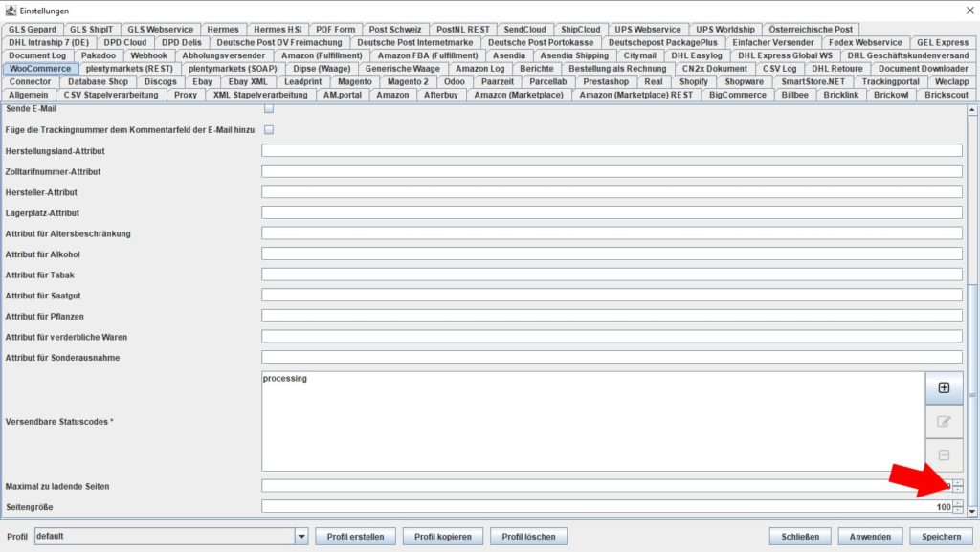The height and width of the screenshot is (552, 980).
Task: Click into the Attribut für Alkohol field
Action: tap(612, 254)
